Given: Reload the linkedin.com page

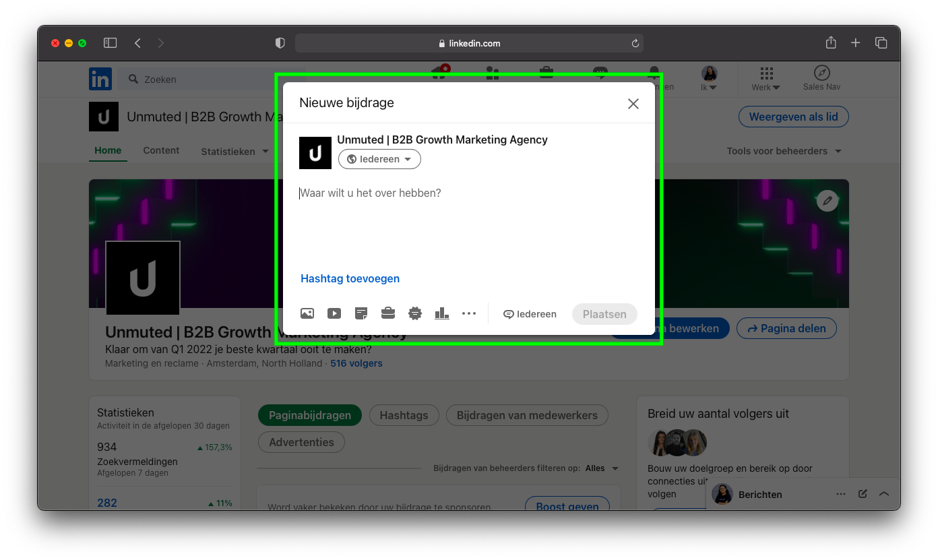Looking at the screenshot, I should 635,43.
